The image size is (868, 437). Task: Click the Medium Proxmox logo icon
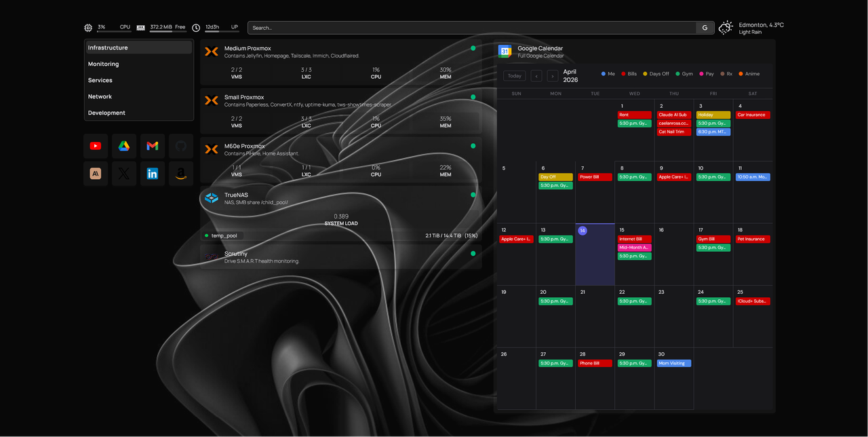[212, 52]
